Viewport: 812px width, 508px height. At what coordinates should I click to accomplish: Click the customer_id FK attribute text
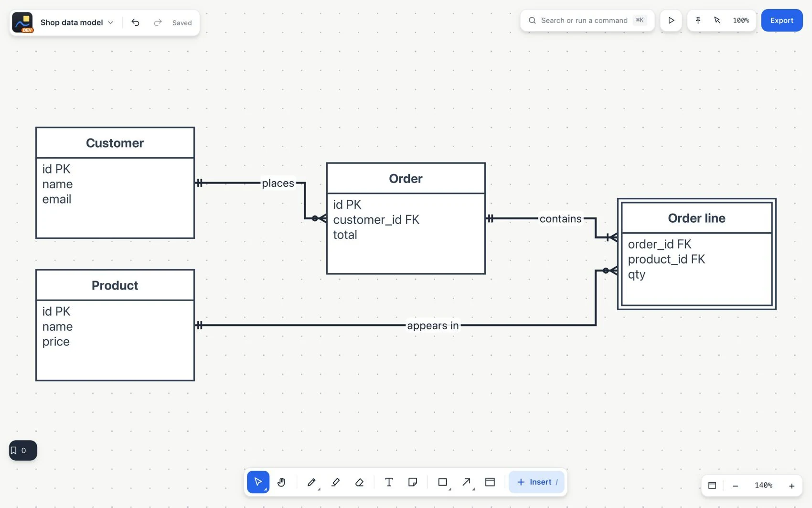[376, 220]
